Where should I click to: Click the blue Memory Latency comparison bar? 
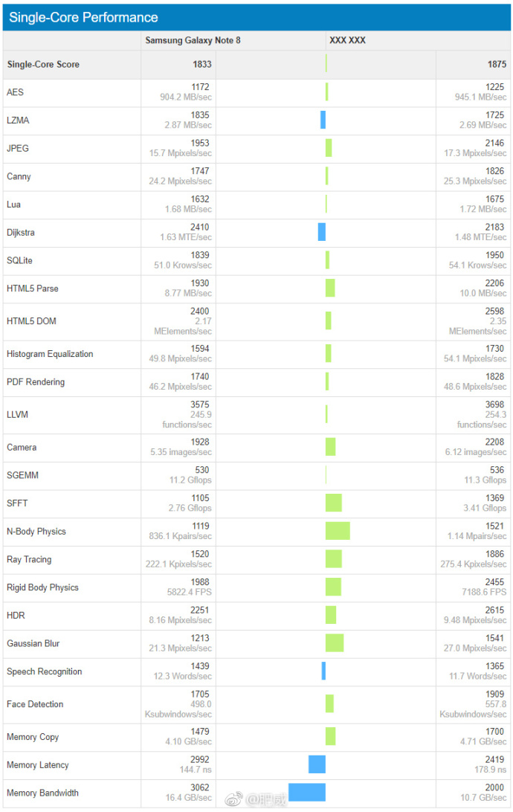point(317,764)
